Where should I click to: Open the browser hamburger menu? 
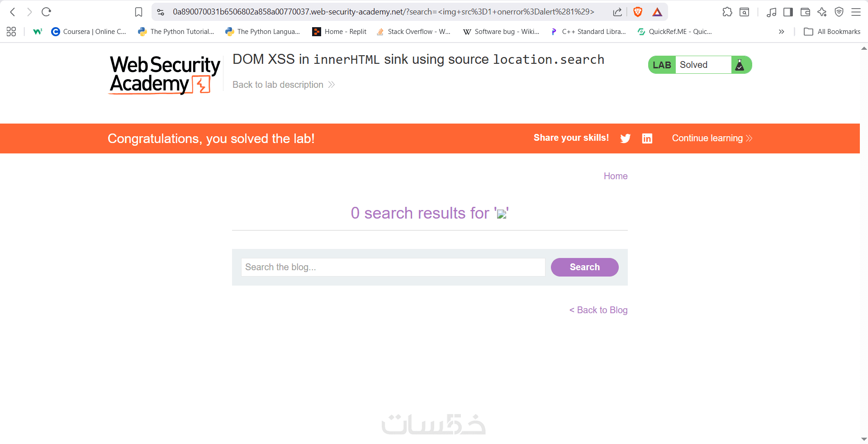click(x=856, y=12)
